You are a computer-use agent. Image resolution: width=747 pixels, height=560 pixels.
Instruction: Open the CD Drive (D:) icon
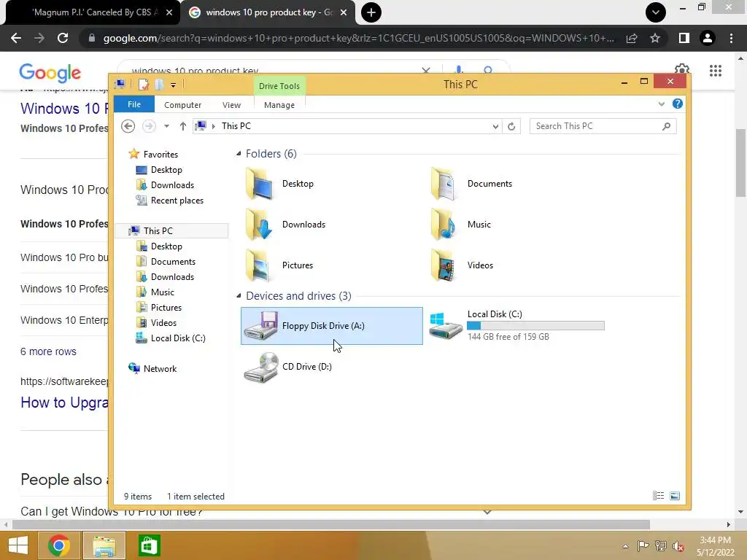click(x=260, y=367)
